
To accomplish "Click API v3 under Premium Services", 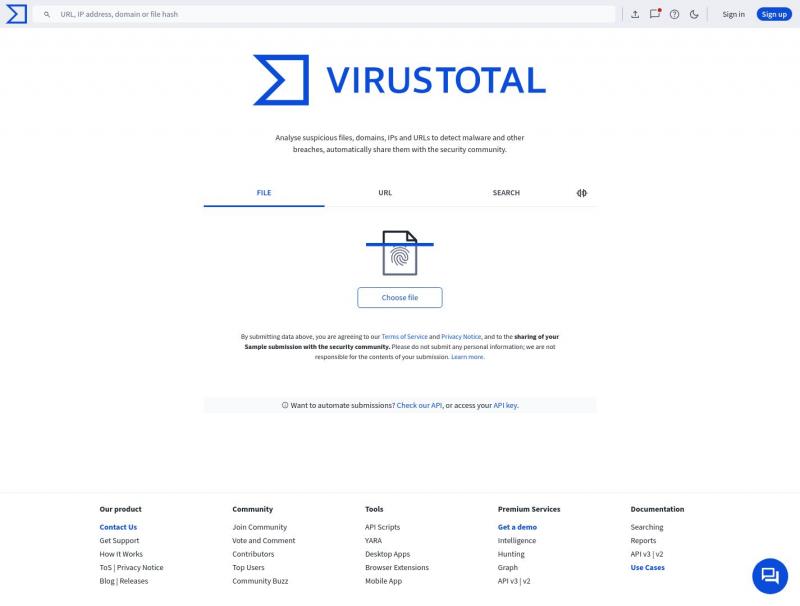I will [x=508, y=581].
